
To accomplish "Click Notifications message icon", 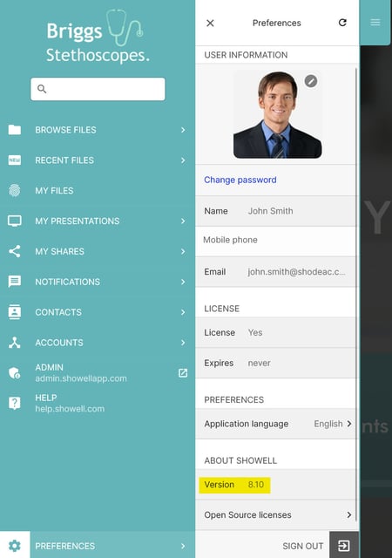I will 15,282.
